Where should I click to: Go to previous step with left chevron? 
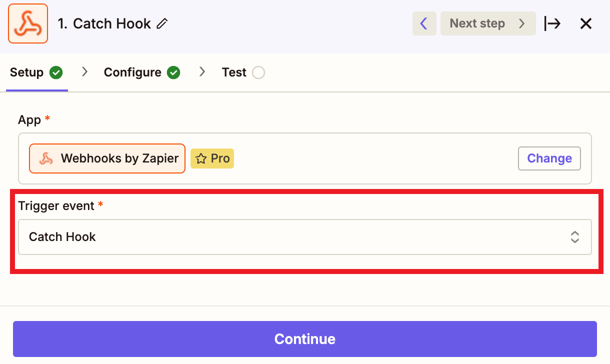point(424,23)
